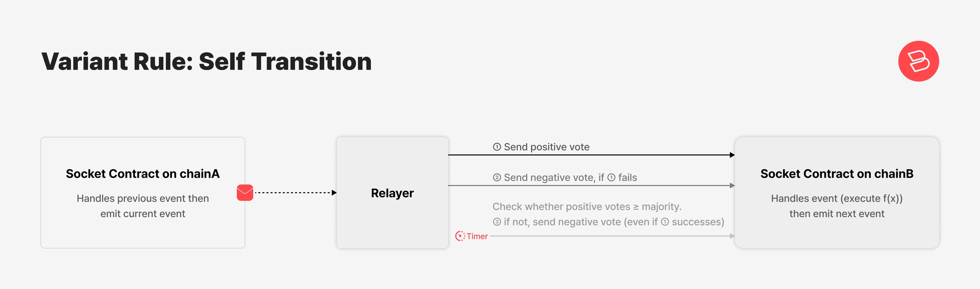Click the "emit current event" text

[x=142, y=214]
